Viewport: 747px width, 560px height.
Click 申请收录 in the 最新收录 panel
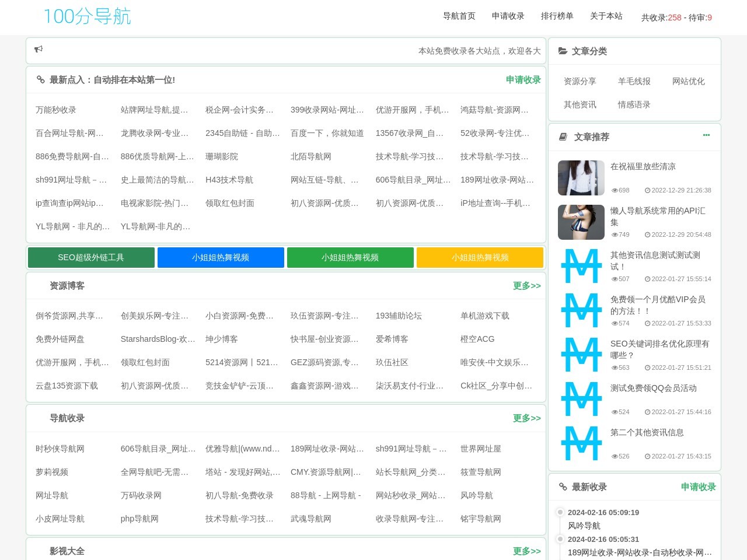pyautogui.click(x=698, y=487)
